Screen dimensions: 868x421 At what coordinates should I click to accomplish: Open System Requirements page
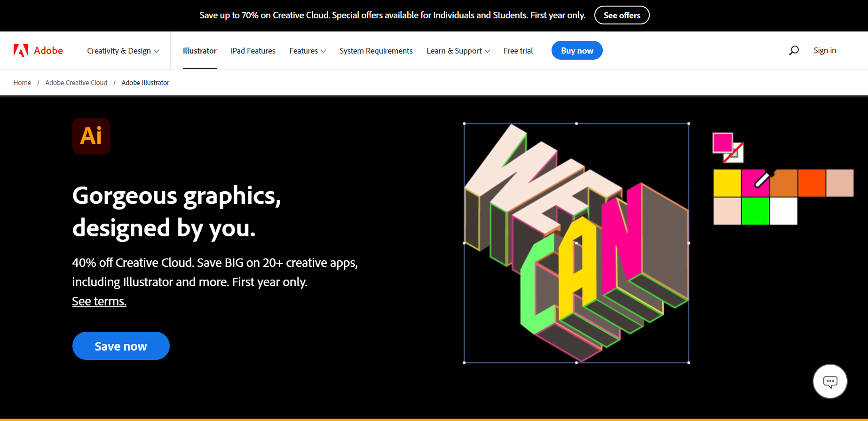(376, 51)
